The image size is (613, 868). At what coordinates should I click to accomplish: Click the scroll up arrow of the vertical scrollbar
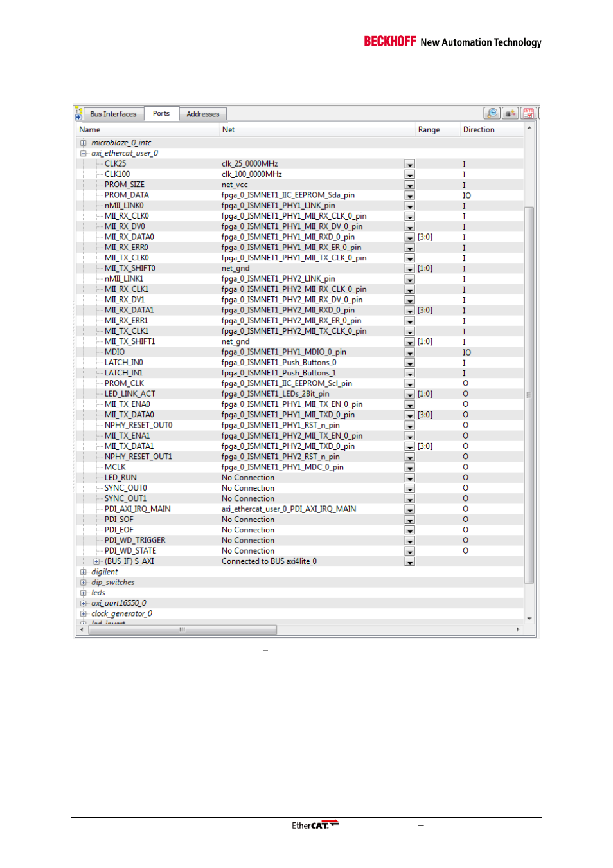point(529,128)
